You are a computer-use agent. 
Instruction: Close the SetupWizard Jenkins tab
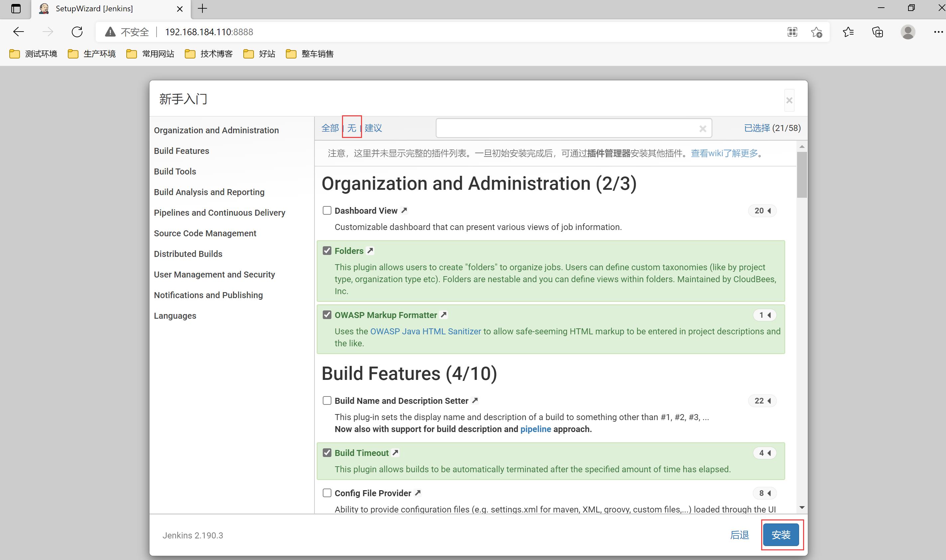pos(180,9)
